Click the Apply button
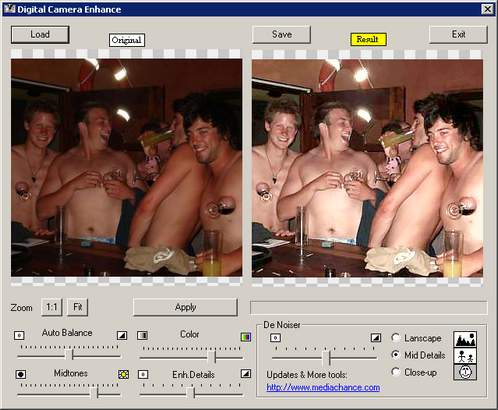This screenshot has height=410, width=498. pyautogui.click(x=185, y=307)
